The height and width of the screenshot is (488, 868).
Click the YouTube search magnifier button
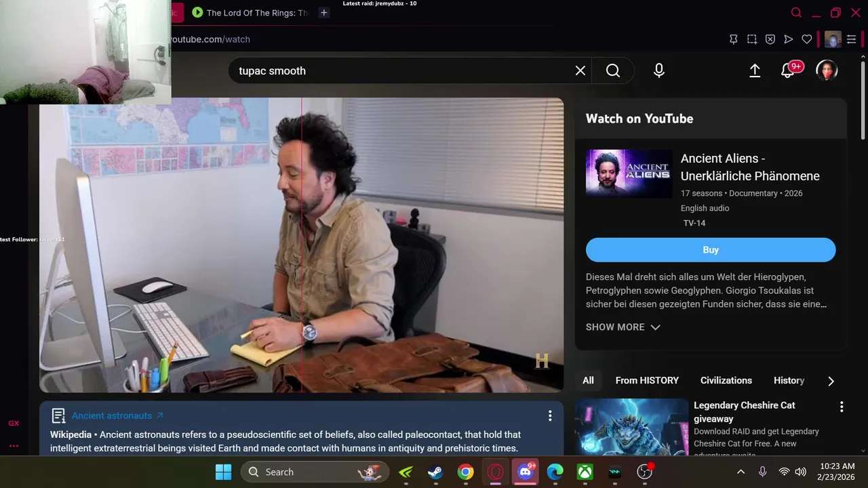(613, 70)
